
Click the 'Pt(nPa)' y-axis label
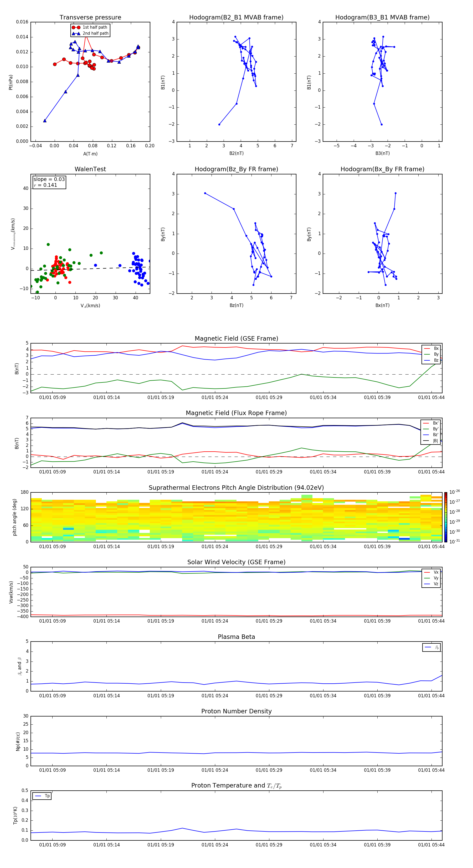(11, 82)
